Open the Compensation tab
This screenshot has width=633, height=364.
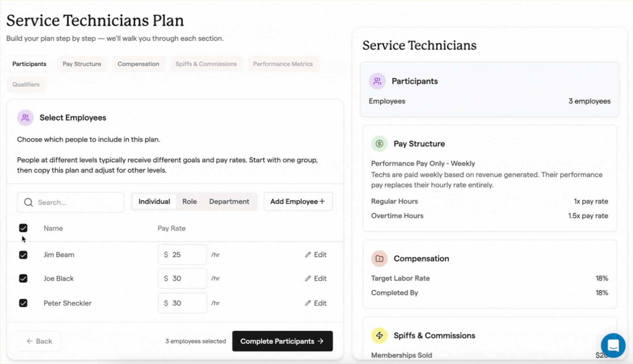point(138,64)
